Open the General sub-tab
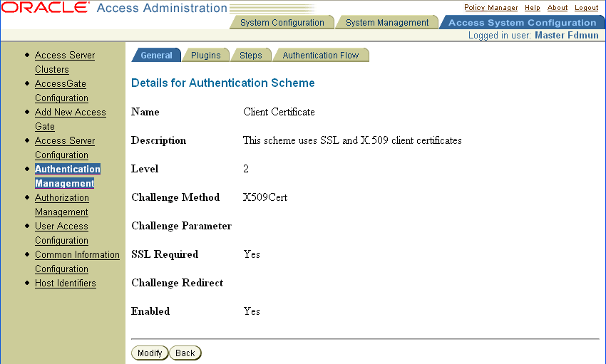 point(156,55)
